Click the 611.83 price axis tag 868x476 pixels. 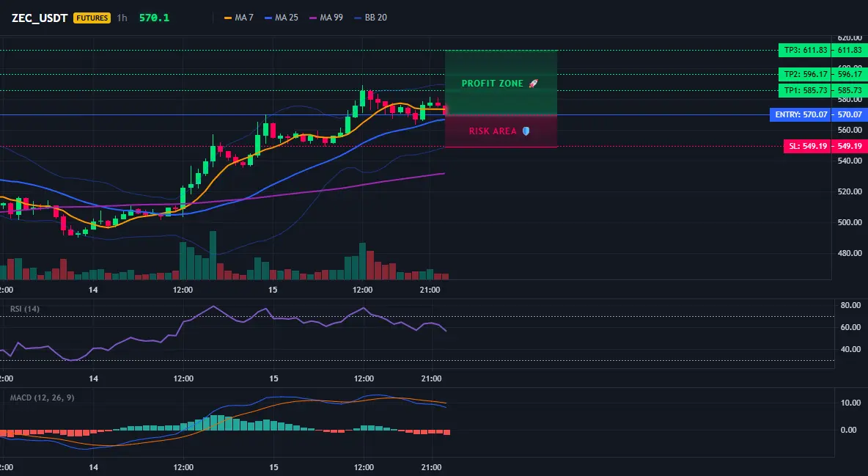tap(850, 50)
